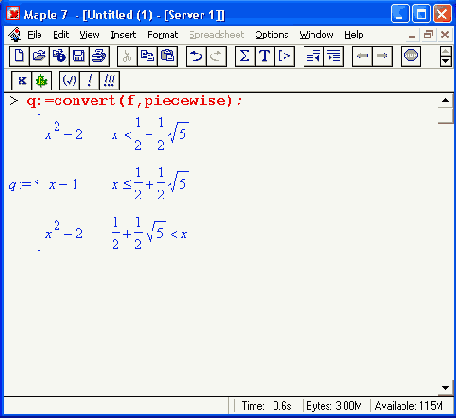456x418 pixels.
Task: Open the Options menu
Action: click(272, 35)
